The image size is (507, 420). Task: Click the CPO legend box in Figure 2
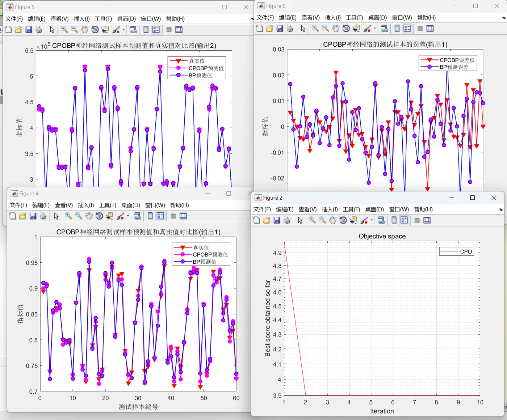point(456,251)
